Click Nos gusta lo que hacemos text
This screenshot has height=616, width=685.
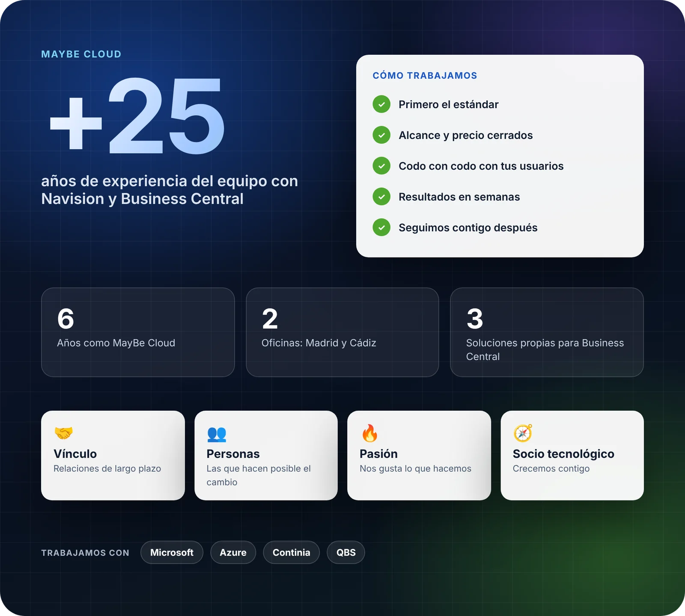pyautogui.click(x=416, y=469)
